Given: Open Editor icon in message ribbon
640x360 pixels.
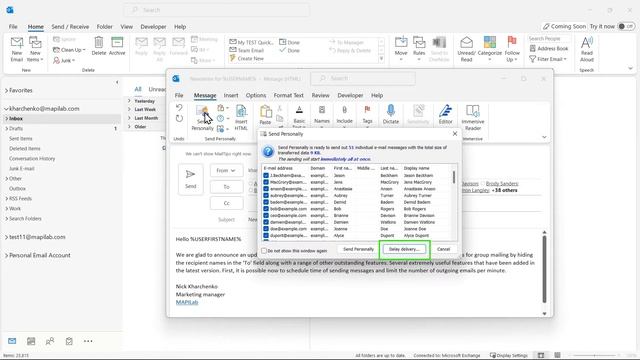Looking at the screenshot, I should click(x=445, y=111).
